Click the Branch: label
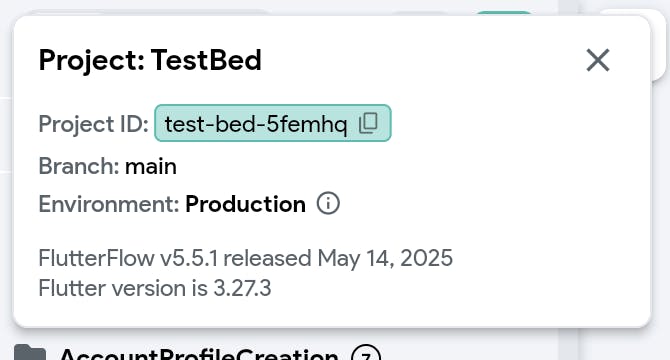 [x=79, y=166]
